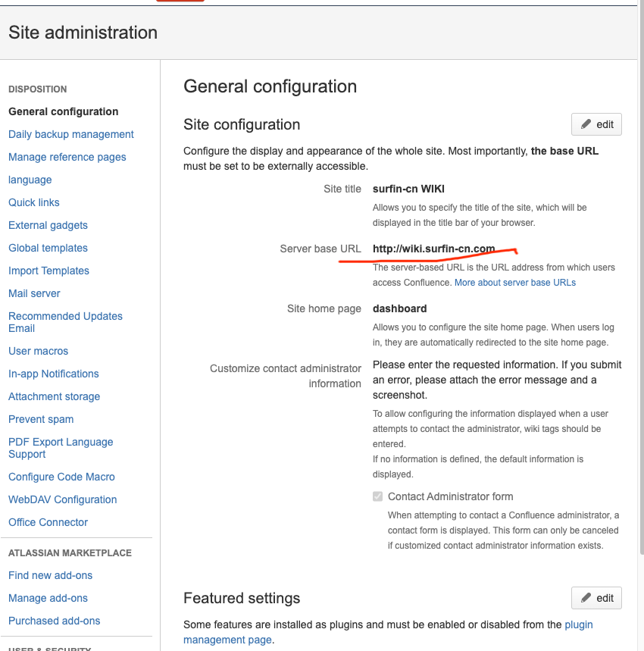The width and height of the screenshot is (644, 651).
Task: Open Manage add-ons page
Action: [x=48, y=598]
